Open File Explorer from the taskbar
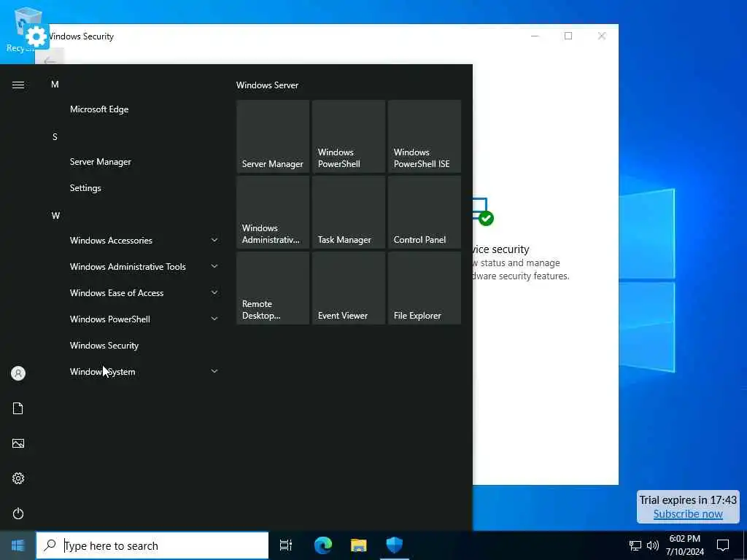 (359, 545)
